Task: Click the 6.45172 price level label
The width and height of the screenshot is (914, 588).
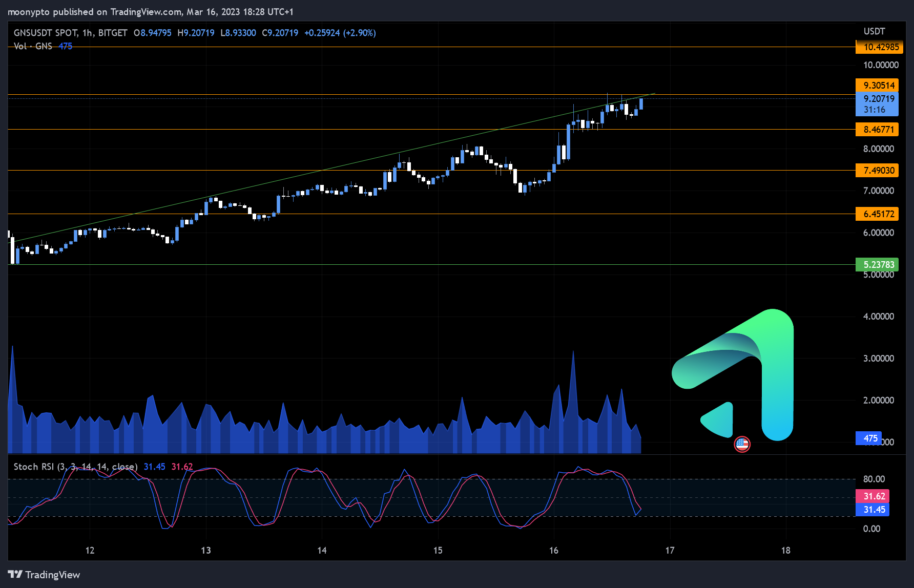Action: [x=877, y=214]
